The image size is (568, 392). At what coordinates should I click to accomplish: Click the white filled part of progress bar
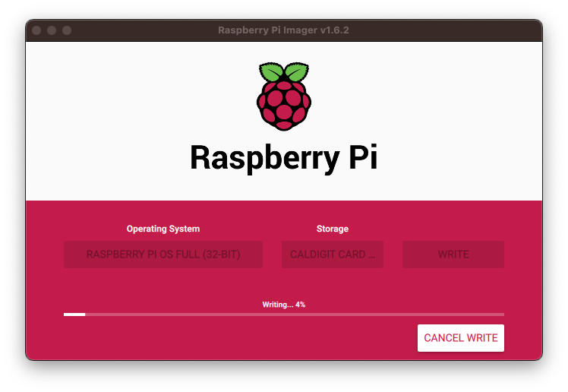pos(74,315)
